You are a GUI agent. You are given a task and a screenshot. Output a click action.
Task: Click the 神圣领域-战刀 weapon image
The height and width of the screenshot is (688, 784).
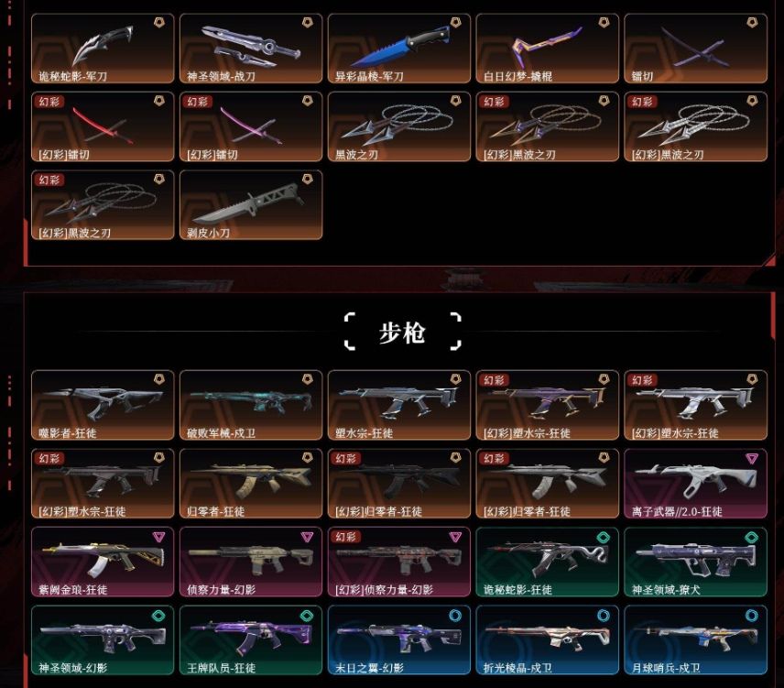251,46
